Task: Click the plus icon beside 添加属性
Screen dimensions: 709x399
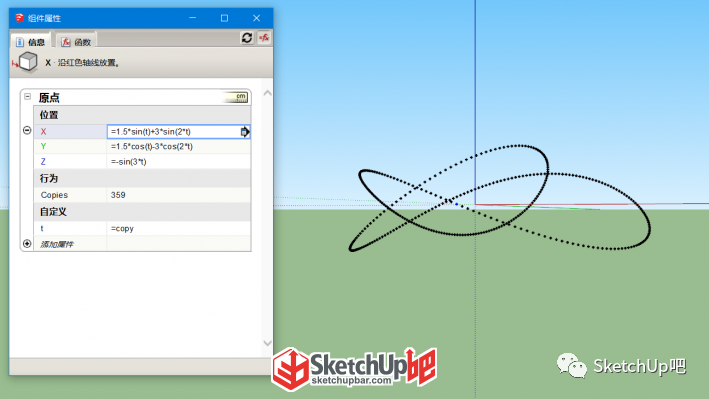Action: 27,244
